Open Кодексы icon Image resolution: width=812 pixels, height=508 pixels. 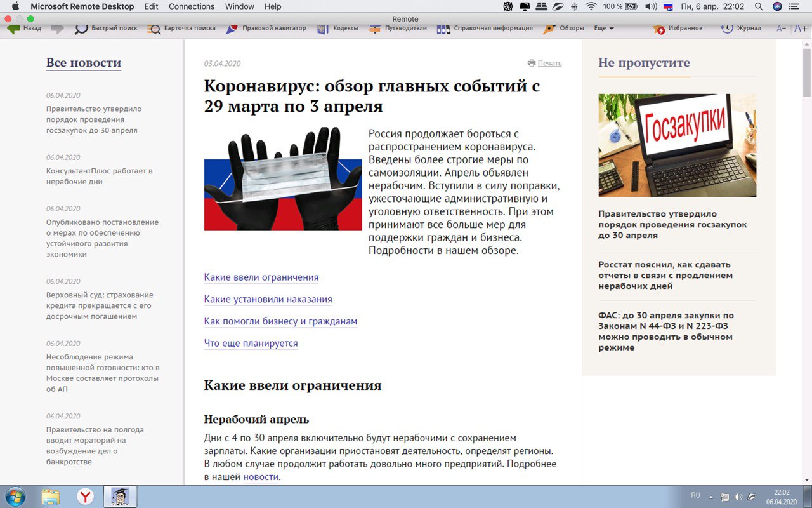(x=323, y=29)
